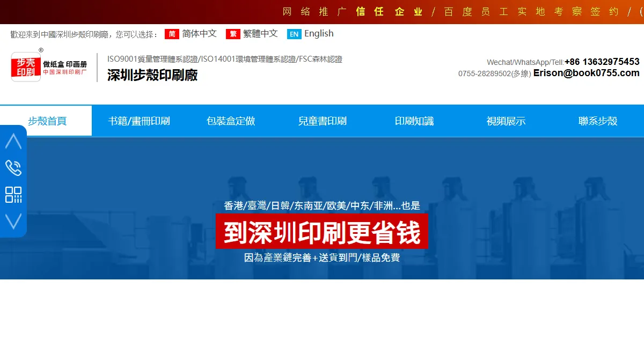The image size is (644, 362).
Task: Click the 步壳印刷 company logo
Action: [x=26, y=67]
